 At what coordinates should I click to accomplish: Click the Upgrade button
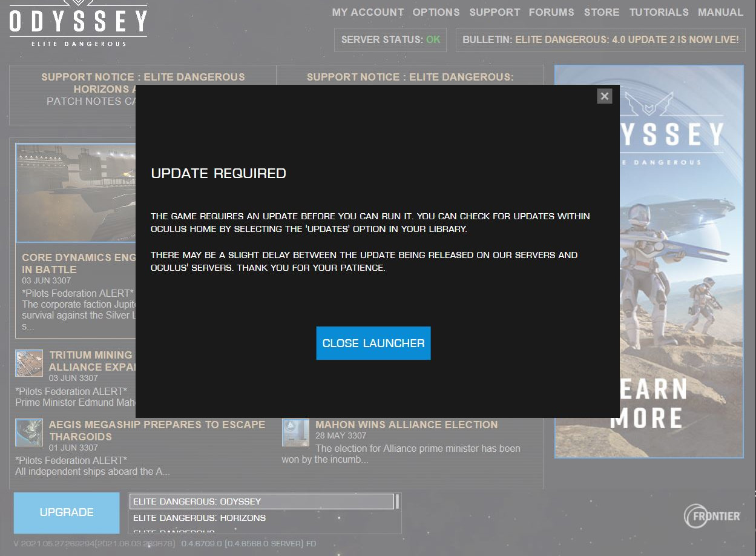pos(67,512)
